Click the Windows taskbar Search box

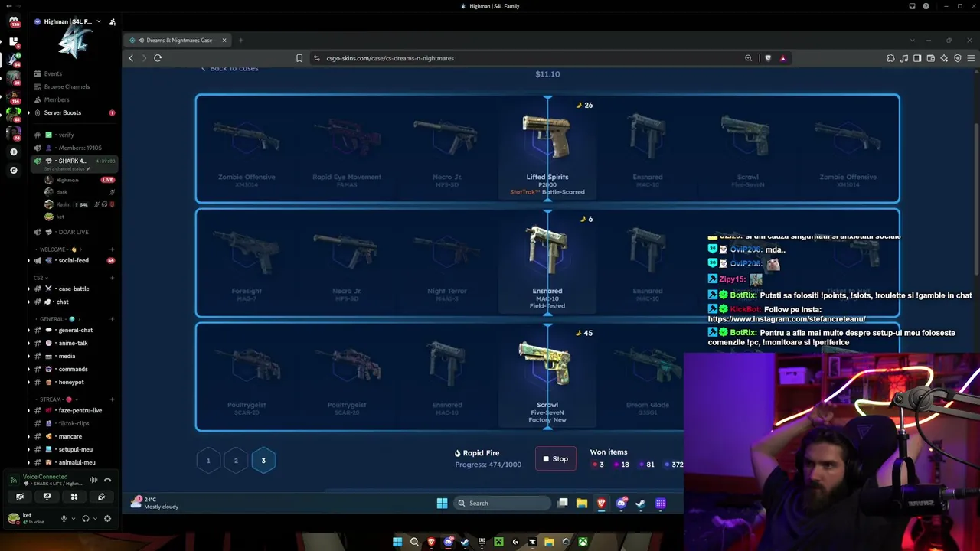[501, 503]
